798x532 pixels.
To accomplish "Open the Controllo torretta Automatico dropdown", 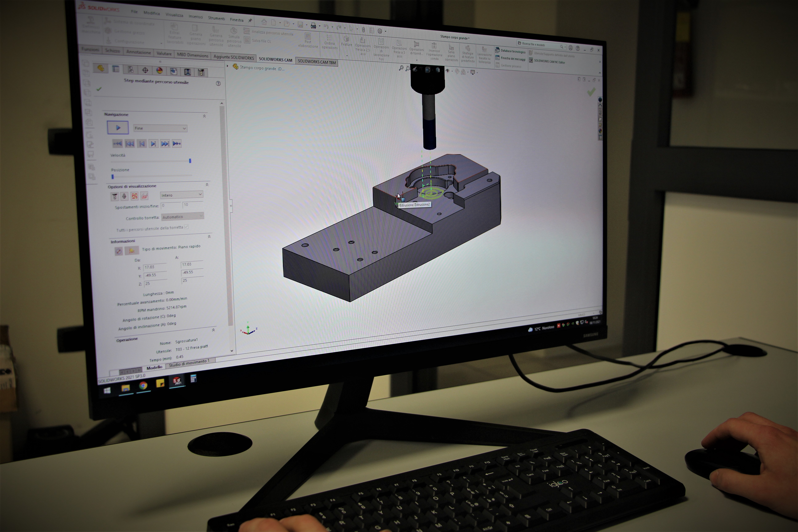I will coord(183,216).
